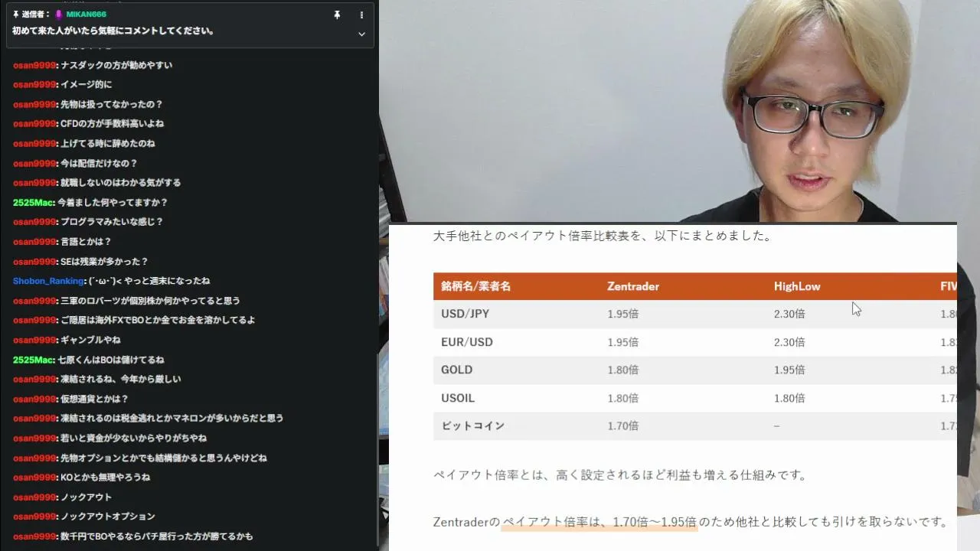Click chat message ノックアウトオプション
Viewport: 980px width, 551px height.
(108, 517)
